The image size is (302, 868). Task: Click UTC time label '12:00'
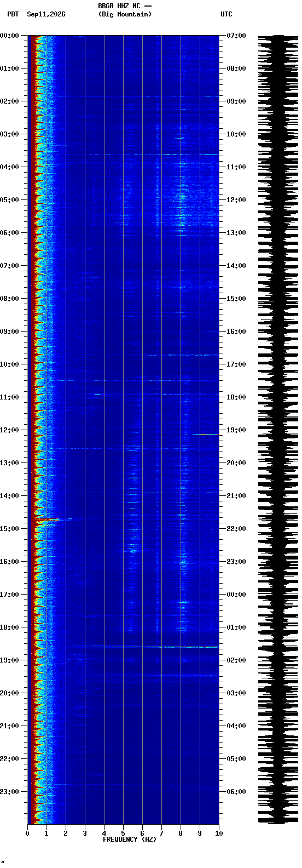(x=236, y=200)
